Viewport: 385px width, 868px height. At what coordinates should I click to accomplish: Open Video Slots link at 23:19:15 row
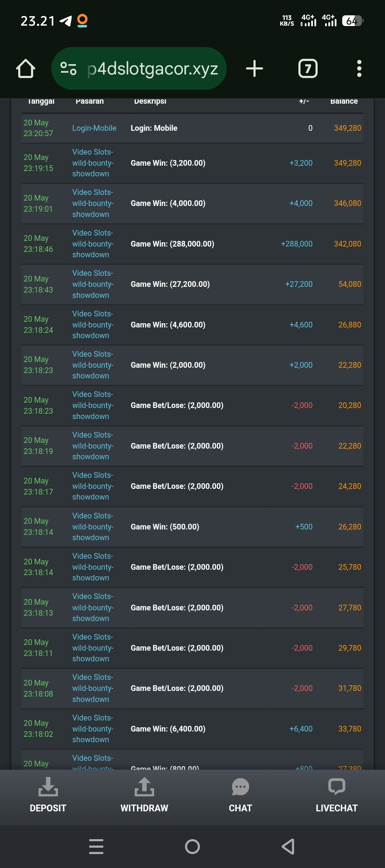click(93, 163)
